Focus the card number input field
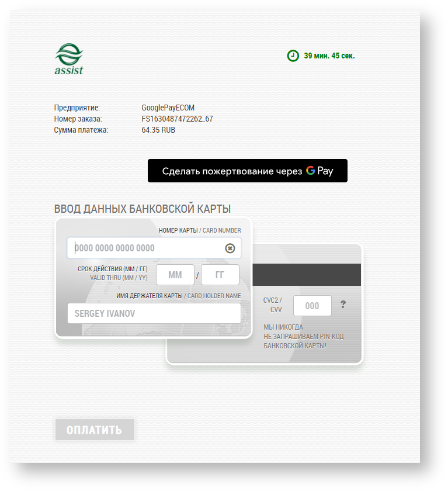The height and width of the screenshot is (491, 448). [146, 248]
